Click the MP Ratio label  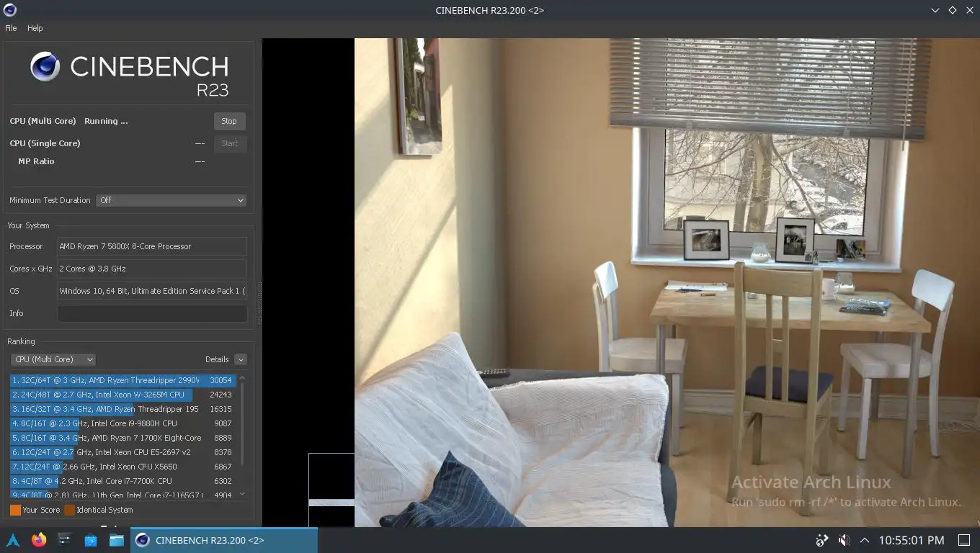(x=36, y=161)
